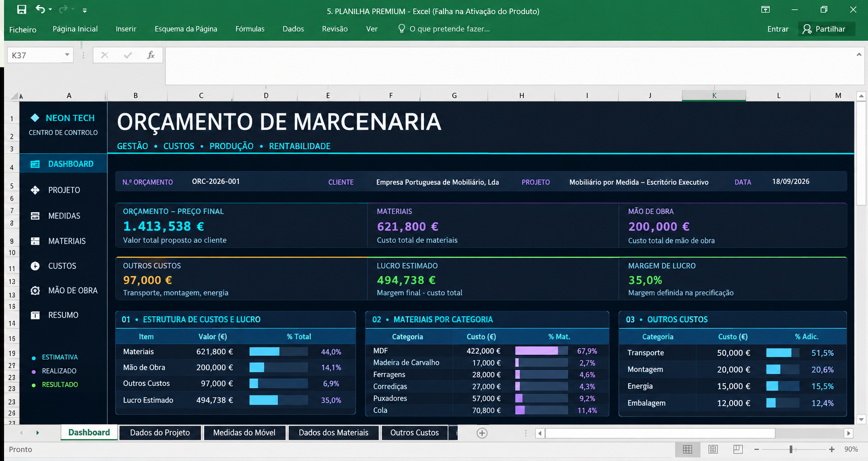Viewport: 868px width, 461px height.
Task: Click the RESUMO sidebar label
Action: (x=63, y=315)
